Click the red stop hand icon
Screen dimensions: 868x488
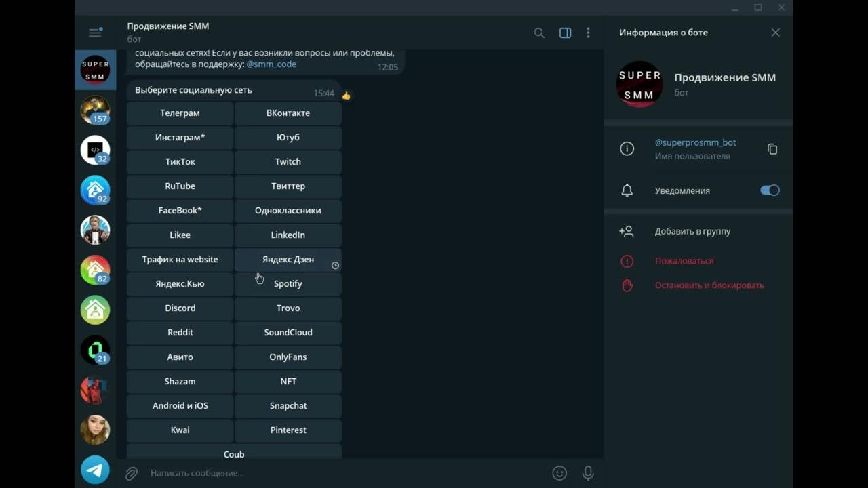tap(627, 285)
